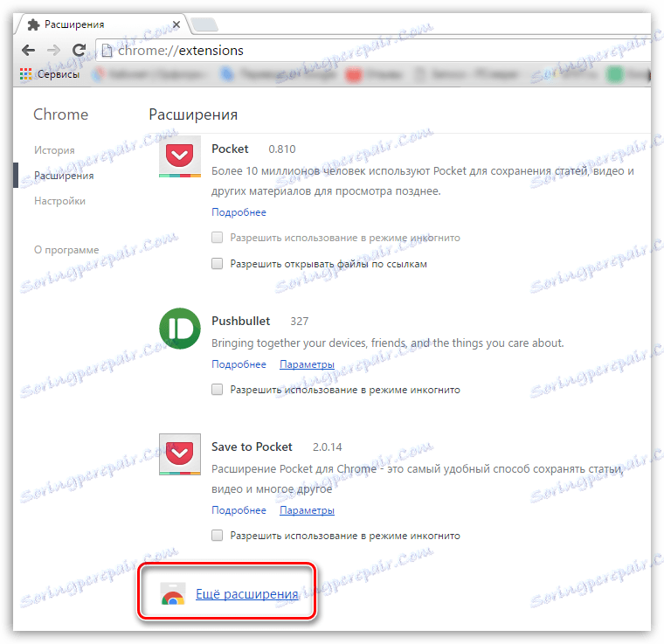Click the Ещё расширения link
Viewport: 664px width, 644px height.
247,594
